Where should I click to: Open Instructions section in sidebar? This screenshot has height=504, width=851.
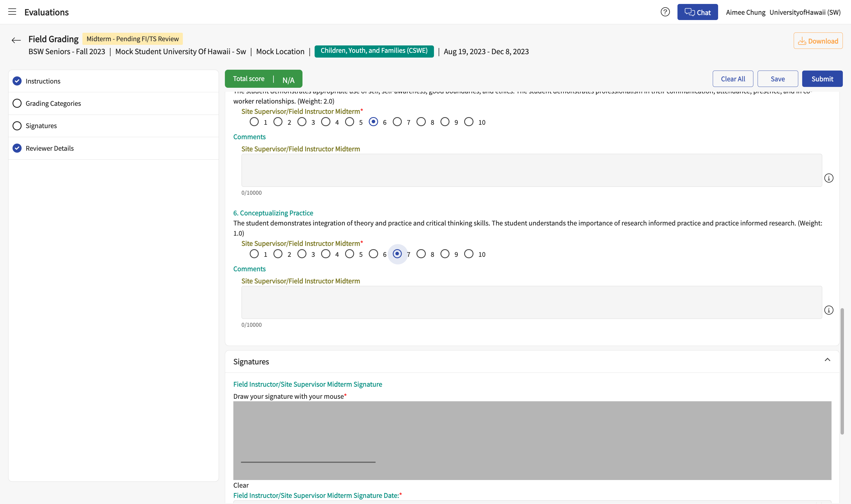click(x=113, y=81)
